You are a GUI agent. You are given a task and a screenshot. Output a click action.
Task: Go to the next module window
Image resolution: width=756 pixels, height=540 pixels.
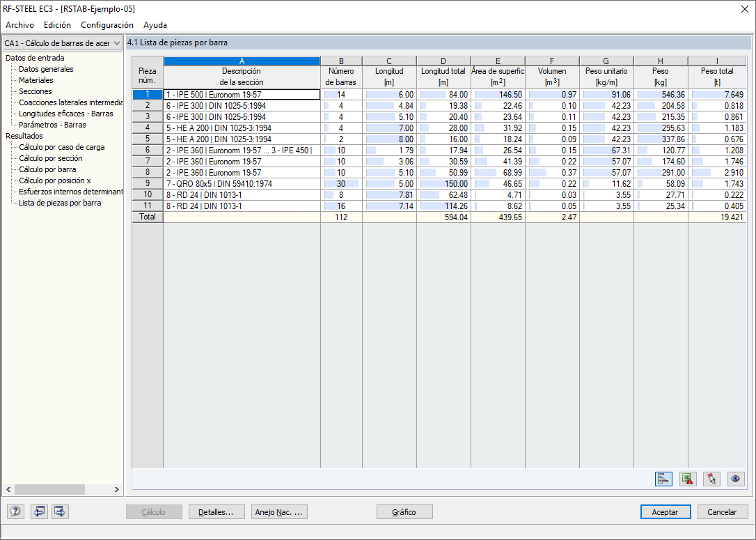(59, 511)
